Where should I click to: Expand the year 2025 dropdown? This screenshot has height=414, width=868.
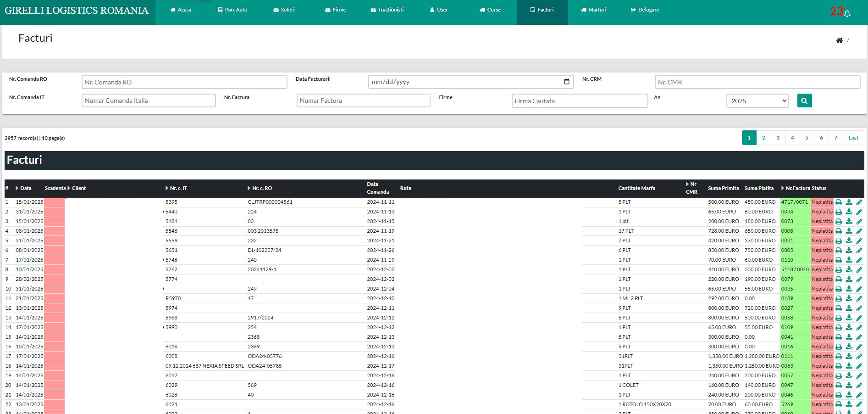pyautogui.click(x=757, y=101)
